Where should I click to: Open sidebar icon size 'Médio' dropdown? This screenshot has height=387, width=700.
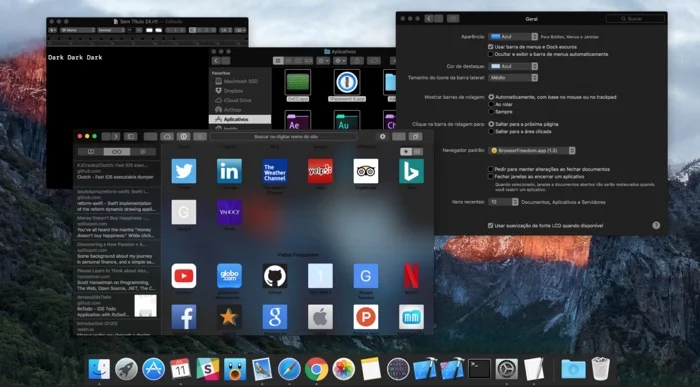(513, 78)
